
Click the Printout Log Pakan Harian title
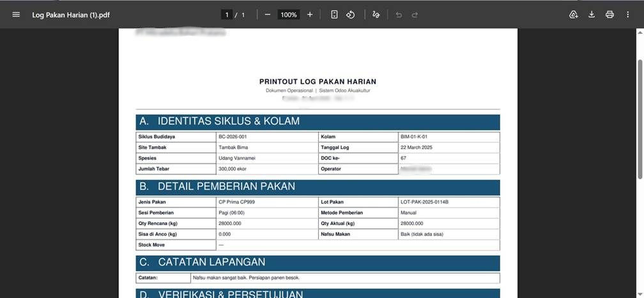pyautogui.click(x=318, y=82)
